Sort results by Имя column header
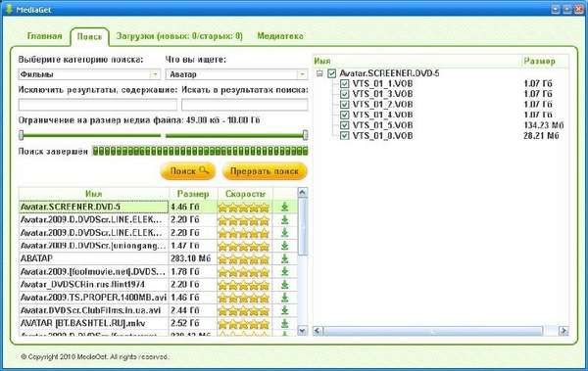This screenshot has width=588, height=371. tap(94, 194)
